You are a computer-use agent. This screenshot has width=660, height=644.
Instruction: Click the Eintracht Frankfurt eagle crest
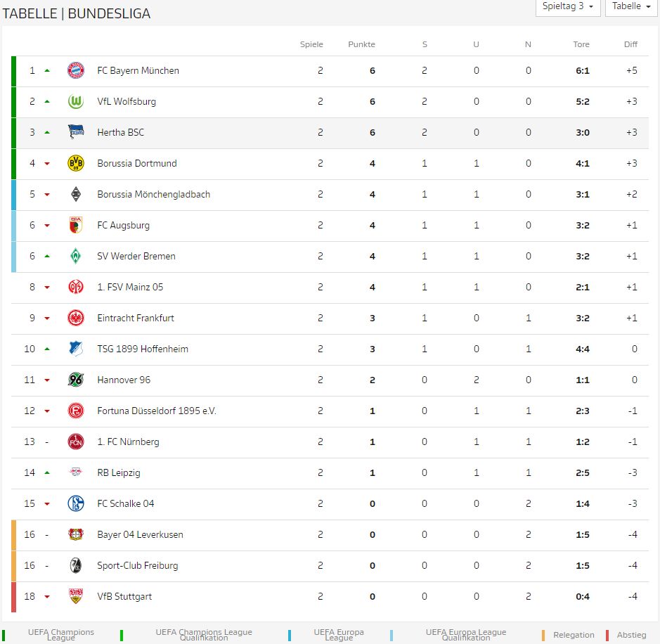tap(76, 318)
